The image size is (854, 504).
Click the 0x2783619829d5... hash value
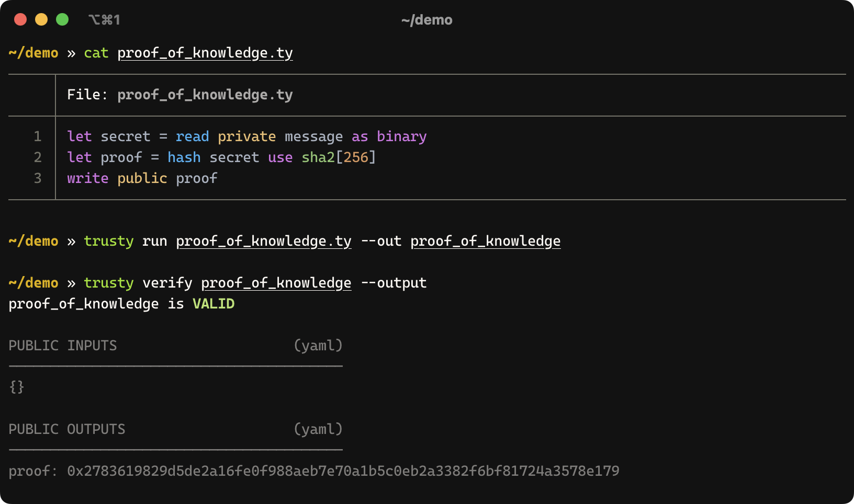343,471
